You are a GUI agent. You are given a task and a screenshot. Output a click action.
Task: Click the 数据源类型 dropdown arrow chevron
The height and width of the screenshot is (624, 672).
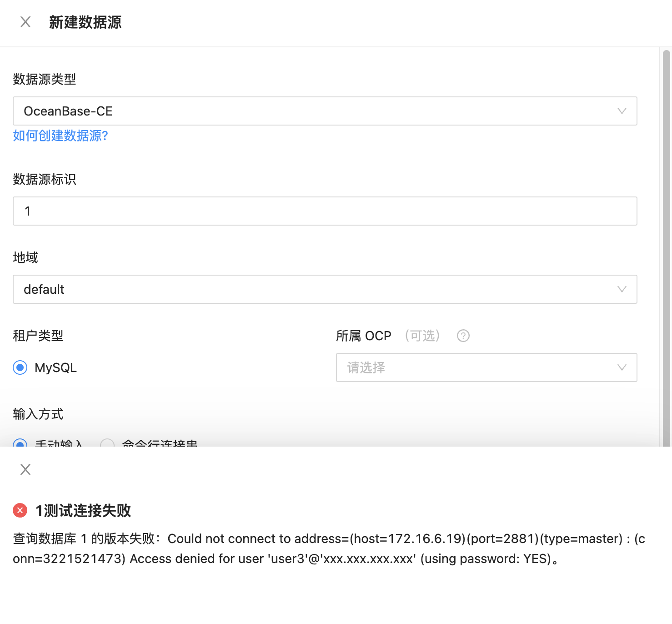622,111
